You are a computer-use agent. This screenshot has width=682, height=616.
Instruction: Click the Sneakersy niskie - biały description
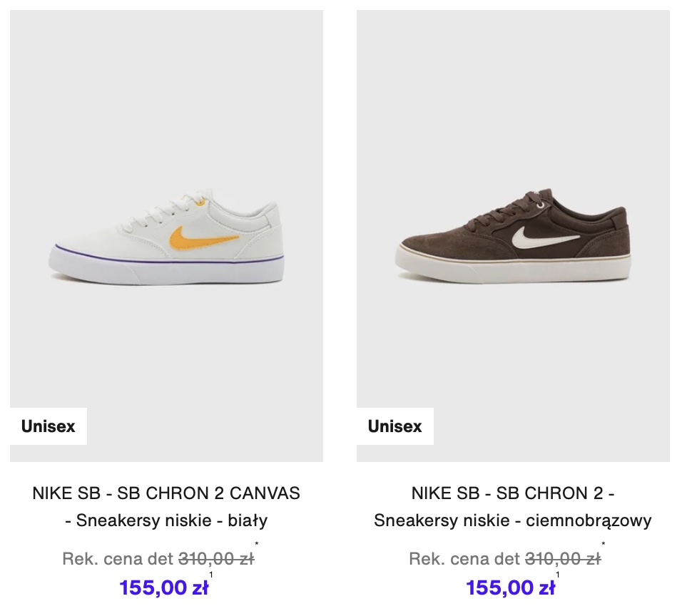pyautogui.click(x=172, y=520)
